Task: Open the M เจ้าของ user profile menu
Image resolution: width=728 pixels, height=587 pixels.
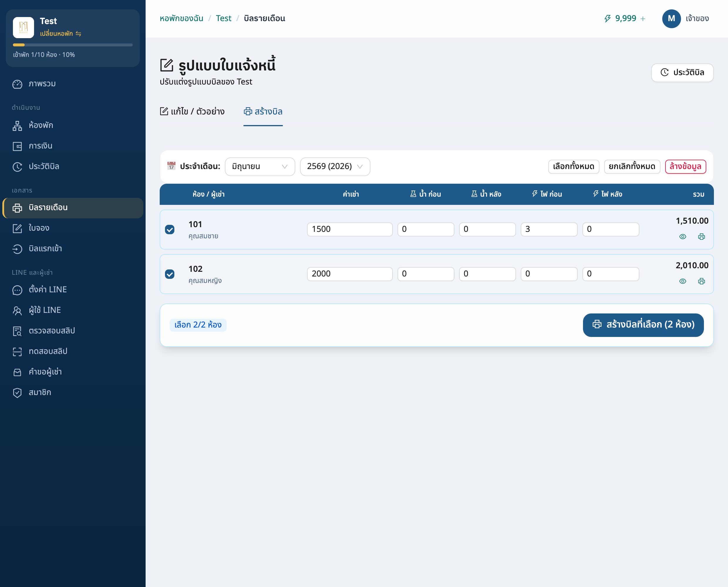Action: tap(685, 18)
